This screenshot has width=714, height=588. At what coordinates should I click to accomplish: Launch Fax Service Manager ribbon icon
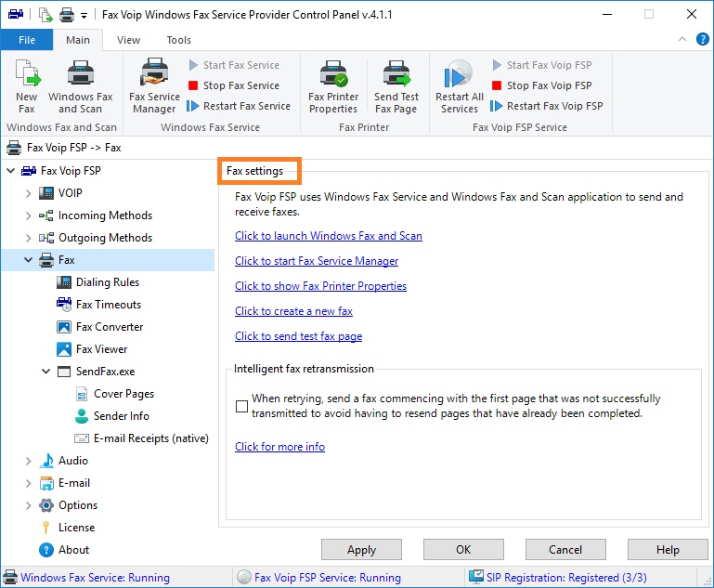[154, 86]
